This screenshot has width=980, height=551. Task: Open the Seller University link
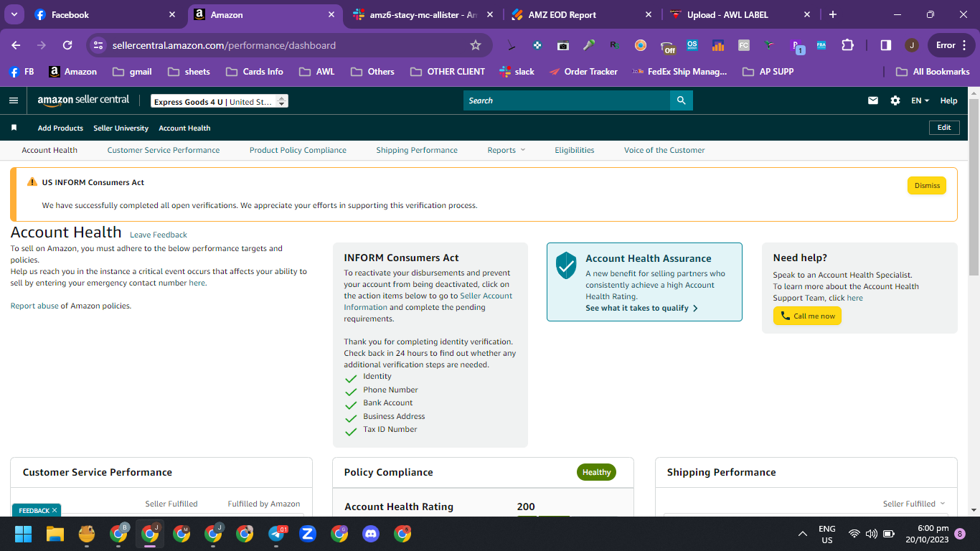(x=121, y=128)
